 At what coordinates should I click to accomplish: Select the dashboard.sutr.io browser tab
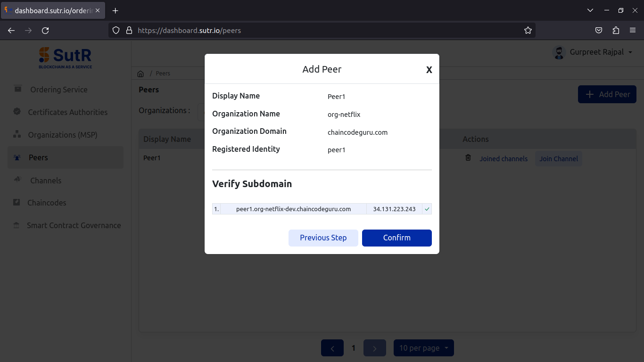[52, 10]
